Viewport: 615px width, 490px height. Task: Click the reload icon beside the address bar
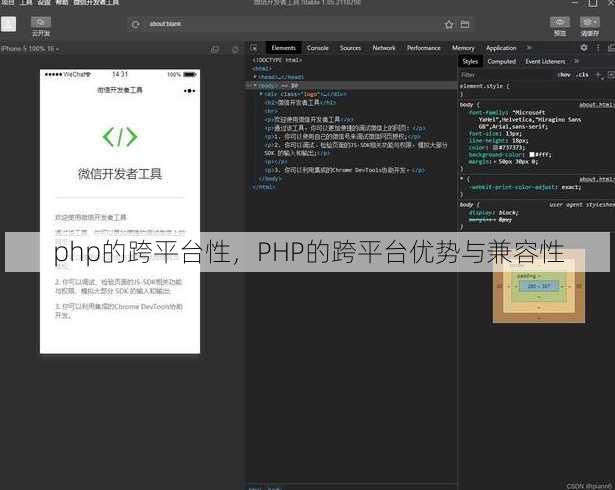135,24
